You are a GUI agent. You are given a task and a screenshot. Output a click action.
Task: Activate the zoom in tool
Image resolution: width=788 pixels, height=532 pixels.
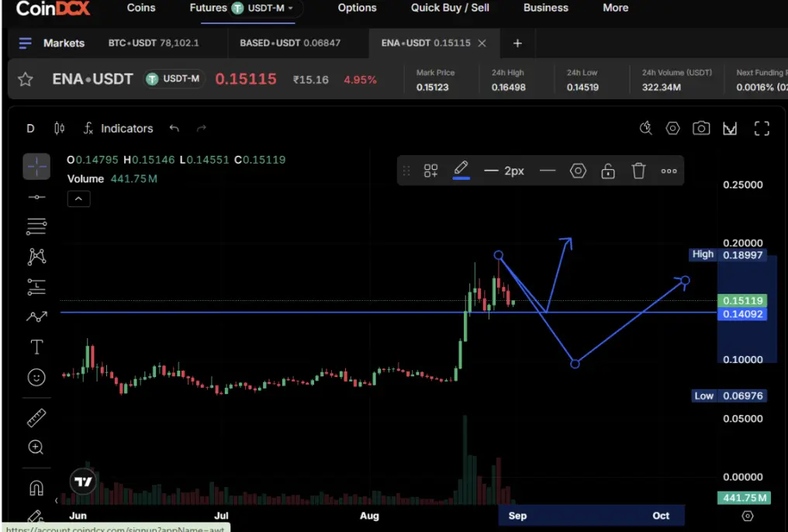point(36,447)
